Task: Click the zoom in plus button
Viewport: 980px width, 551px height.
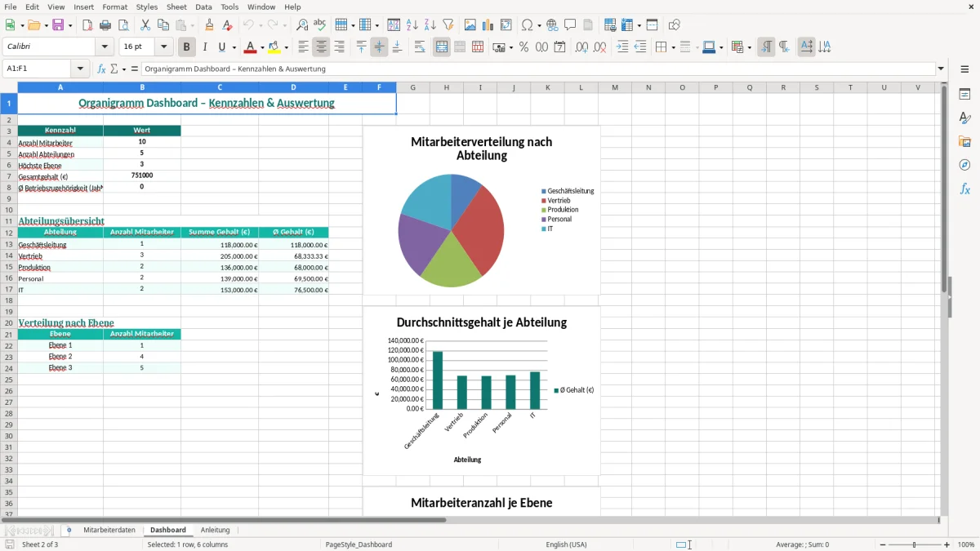Action: pos(947,544)
